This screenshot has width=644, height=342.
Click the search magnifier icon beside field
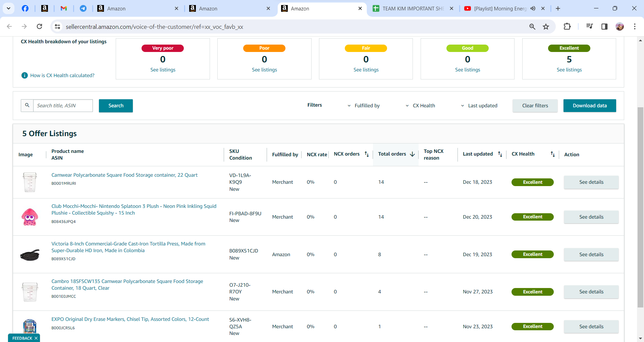pos(27,106)
